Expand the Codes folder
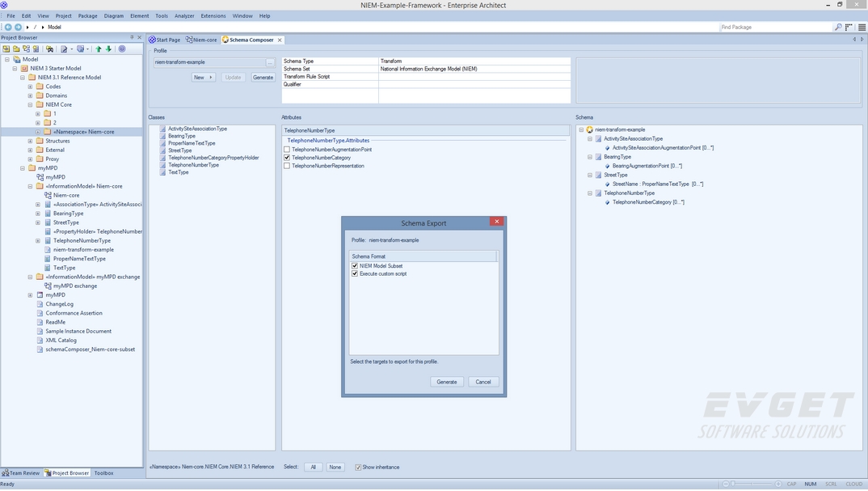This screenshot has width=868, height=491. coord(31,87)
